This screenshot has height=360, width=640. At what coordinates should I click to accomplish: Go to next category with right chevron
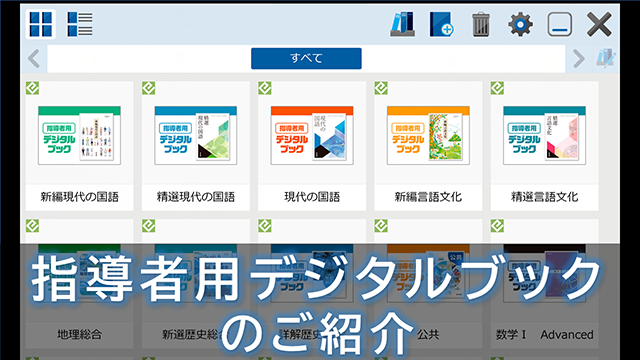point(579,59)
